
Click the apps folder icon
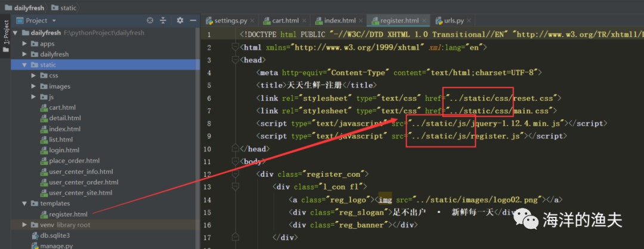tap(35, 43)
